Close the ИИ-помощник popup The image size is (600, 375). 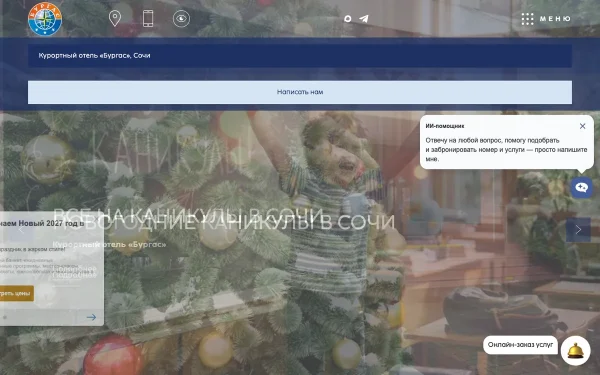coord(582,126)
